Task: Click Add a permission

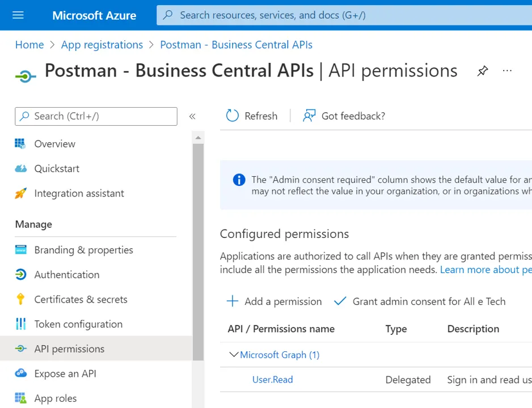Action: tap(274, 301)
